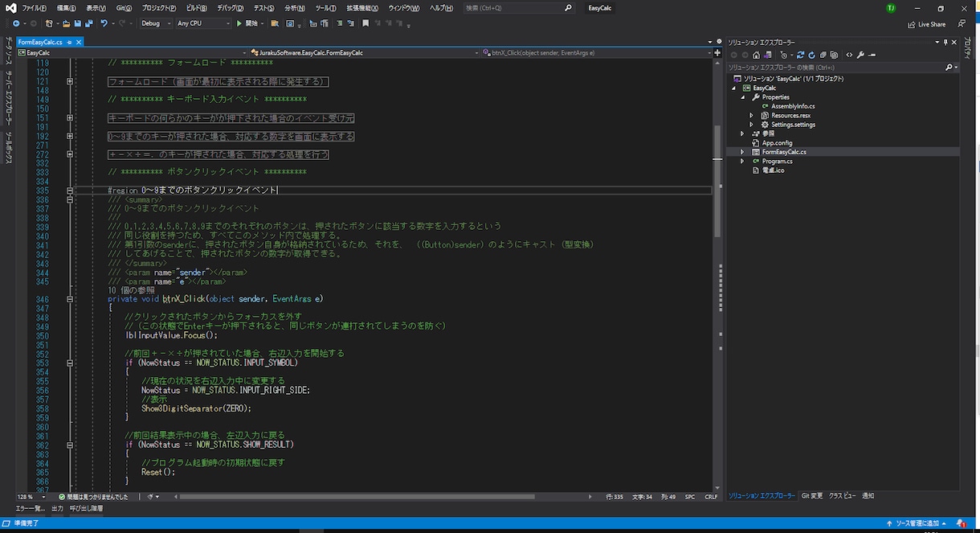Viewport: 980px width, 533px height.
Task: Expand the Program.cs node arrow
Action: click(743, 161)
